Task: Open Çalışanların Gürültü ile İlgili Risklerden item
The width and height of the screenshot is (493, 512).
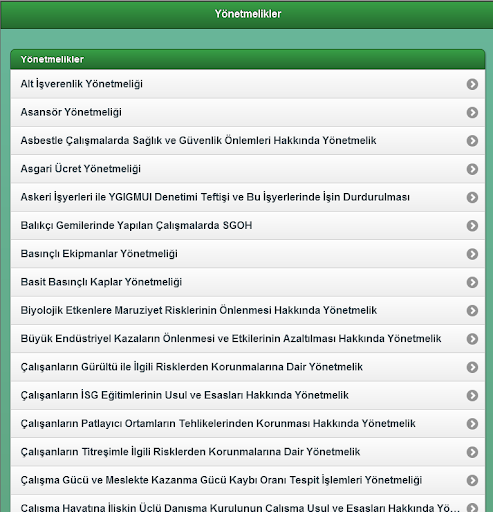Action: point(248,367)
